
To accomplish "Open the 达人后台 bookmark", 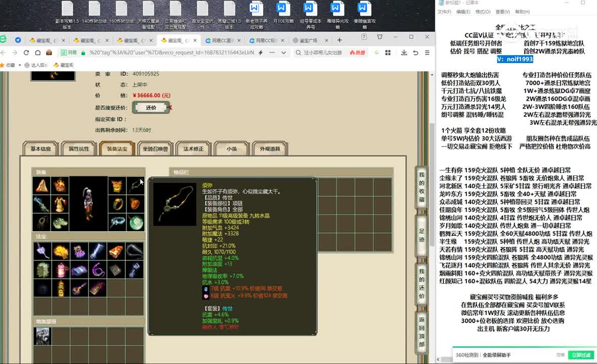I will point(36,65).
